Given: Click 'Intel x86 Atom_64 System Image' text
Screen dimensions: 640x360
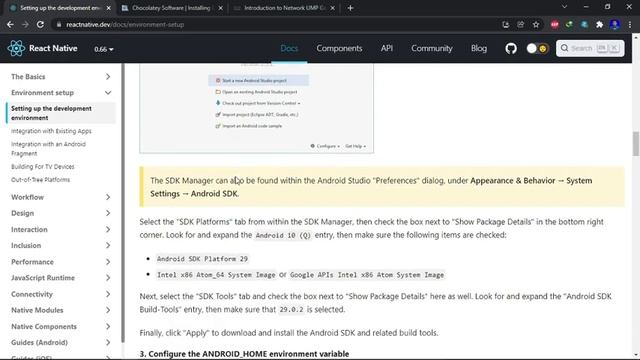Looking at the screenshot, I should click(x=216, y=275).
